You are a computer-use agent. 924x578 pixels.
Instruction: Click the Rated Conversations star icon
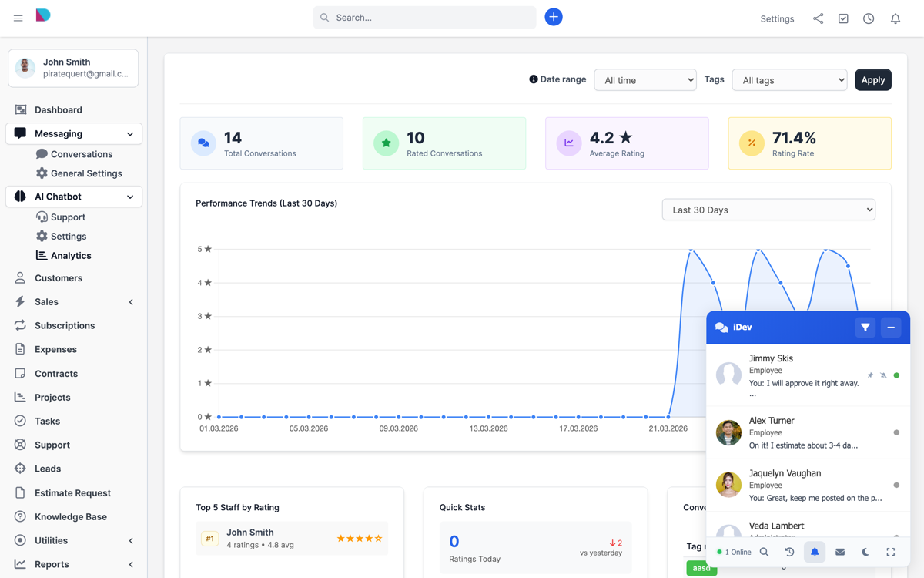[386, 143]
